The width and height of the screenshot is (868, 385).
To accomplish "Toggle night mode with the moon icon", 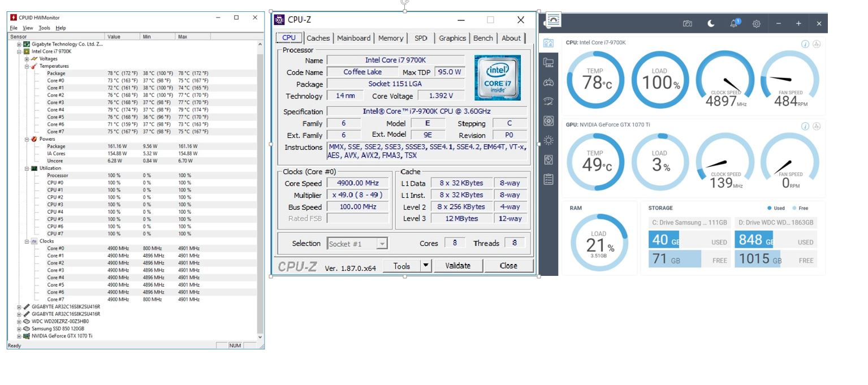I will pos(711,24).
